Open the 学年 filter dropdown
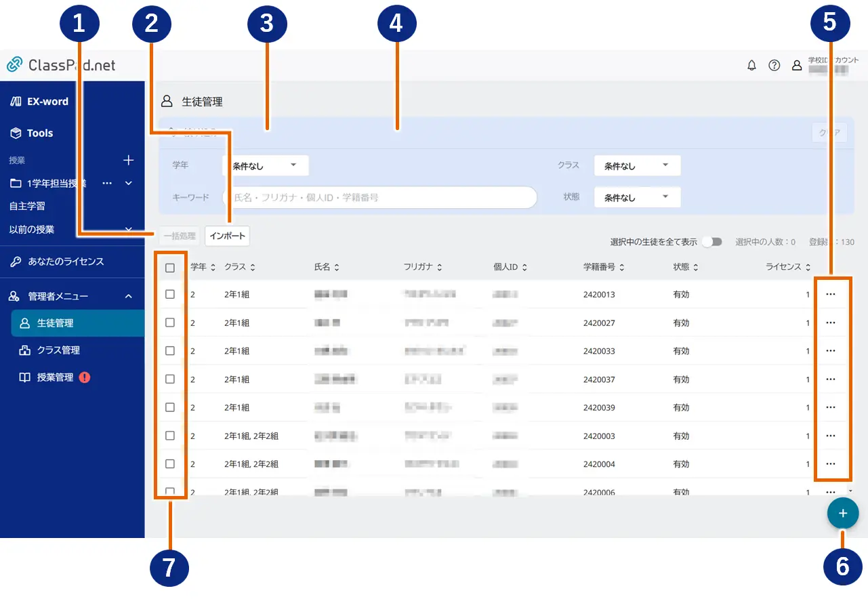Viewport: 868px width, 599px height. [265, 165]
